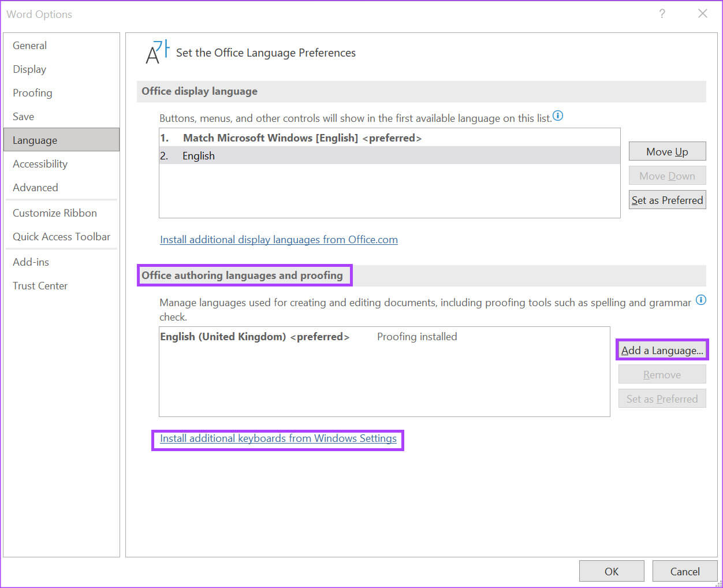
Task: Click the info icon next to authoring languages description
Action: [x=700, y=300]
